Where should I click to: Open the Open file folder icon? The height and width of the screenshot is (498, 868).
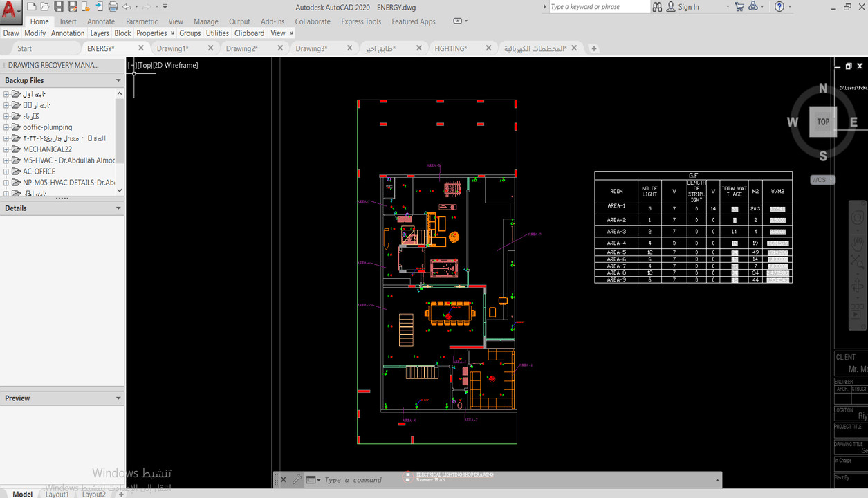tap(45, 7)
